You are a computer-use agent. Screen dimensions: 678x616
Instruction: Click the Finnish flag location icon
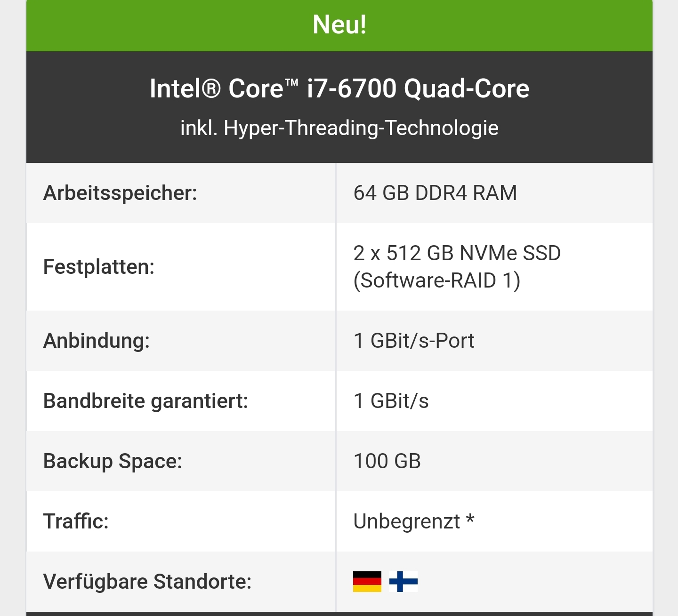click(404, 582)
